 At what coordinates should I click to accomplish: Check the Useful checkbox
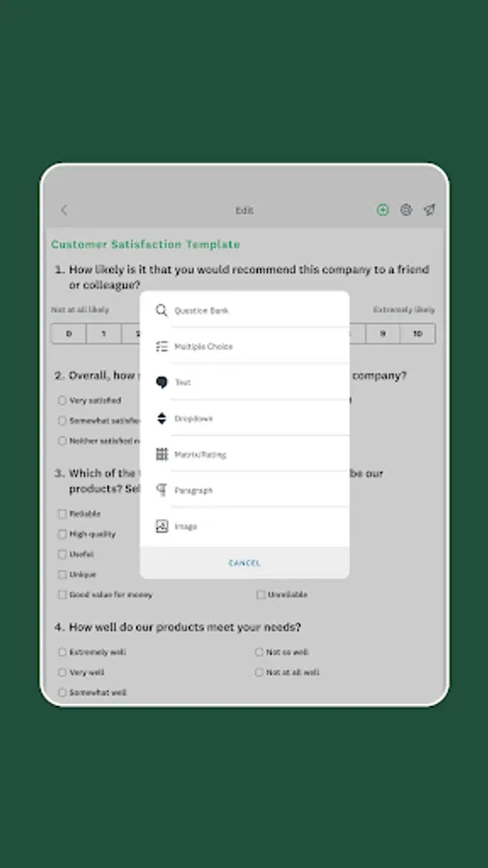click(x=63, y=555)
